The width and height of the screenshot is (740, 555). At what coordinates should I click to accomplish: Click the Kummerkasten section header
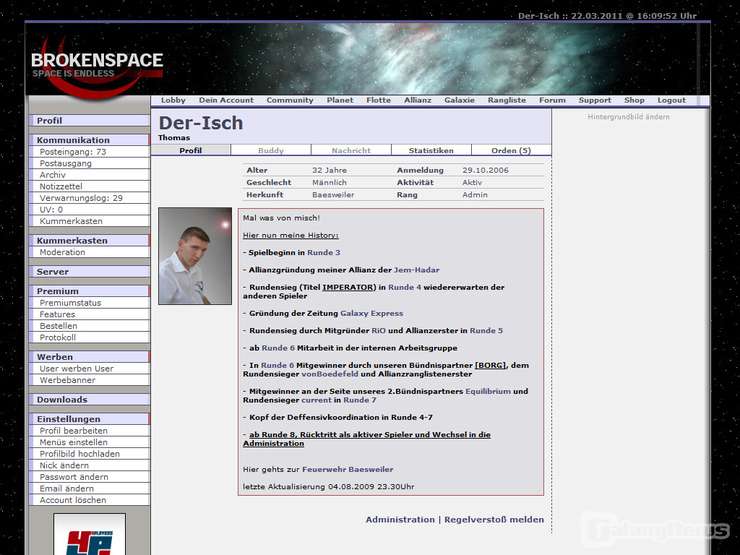click(x=89, y=240)
